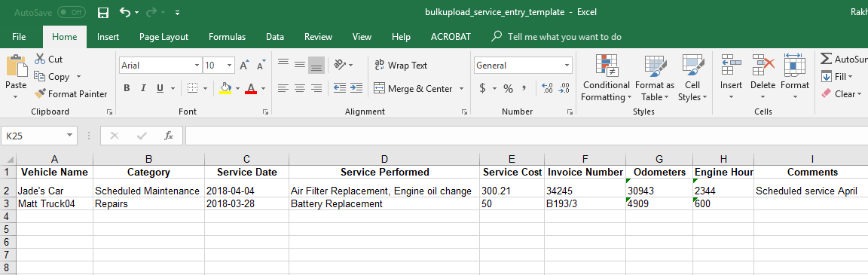Click the Merge & Center icon
Image resolution: width=868 pixels, height=275 pixels.
coord(379,88)
